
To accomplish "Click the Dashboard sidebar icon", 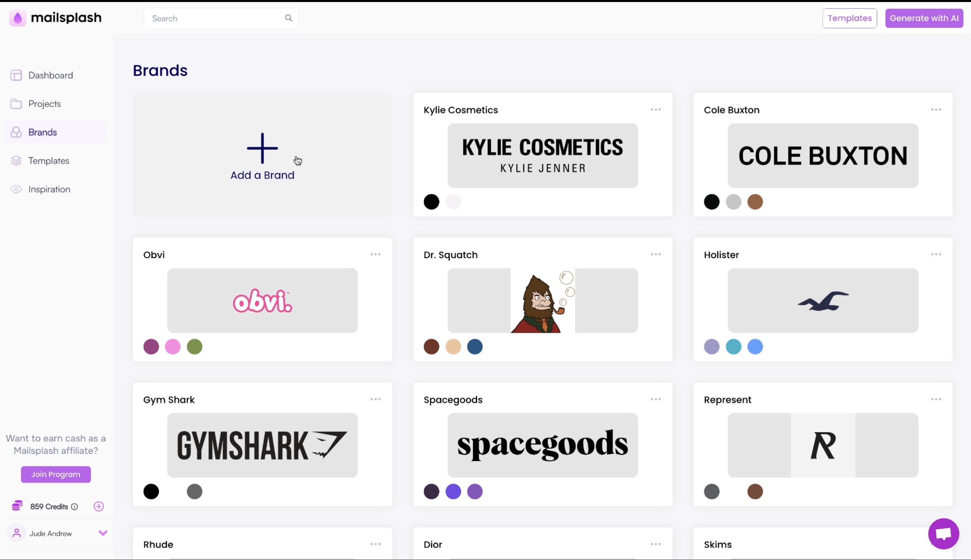I will (16, 75).
